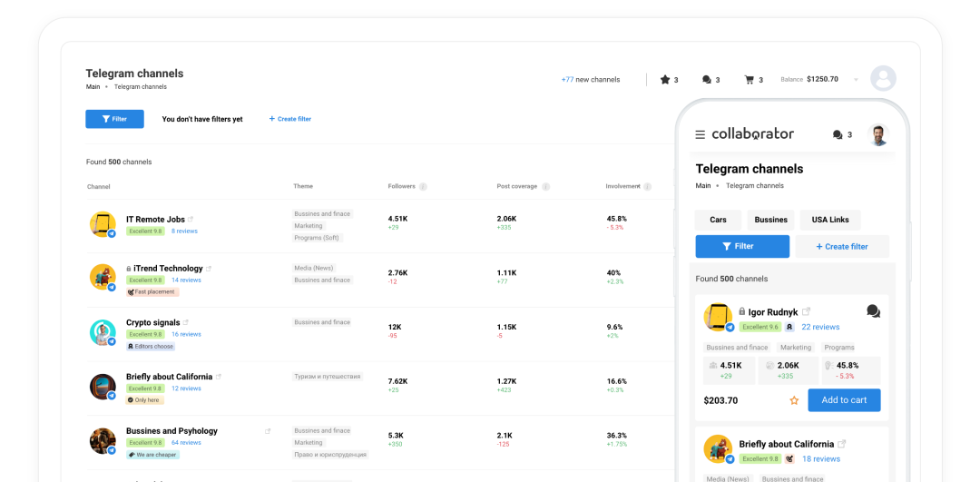Open 14 reviews link
The width and height of the screenshot is (980, 482).
[186, 280]
